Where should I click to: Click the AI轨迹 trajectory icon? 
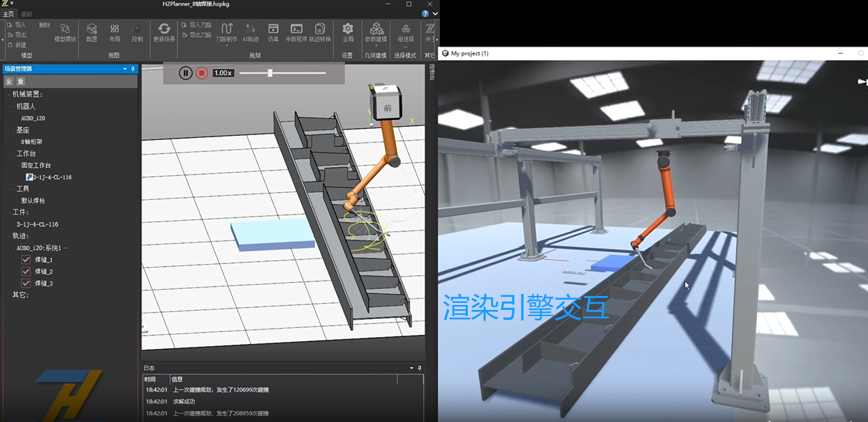[250, 32]
